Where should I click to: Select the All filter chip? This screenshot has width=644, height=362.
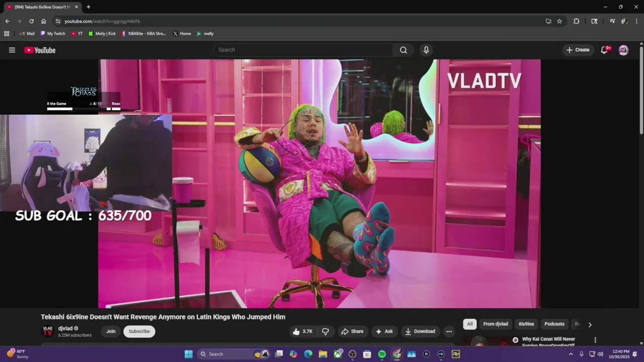coord(469,324)
